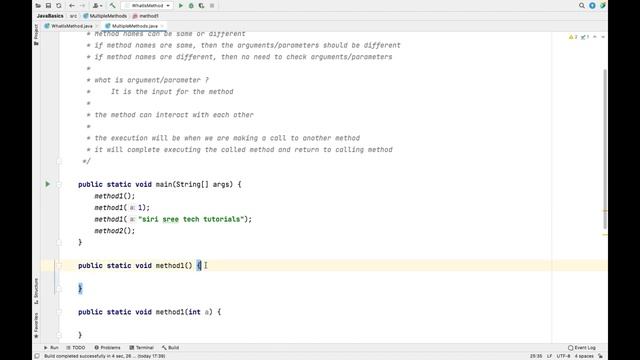Open the Favorites tool window stripe
This screenshot has width=640, height=360.
point(36,325)
